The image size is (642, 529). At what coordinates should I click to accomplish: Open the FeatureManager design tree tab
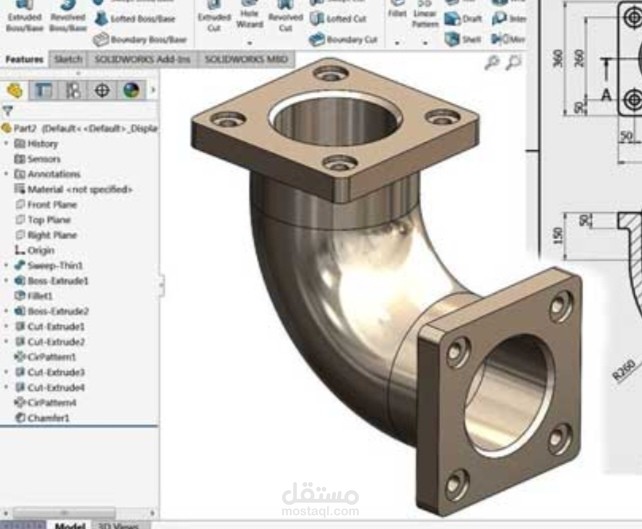14,91
